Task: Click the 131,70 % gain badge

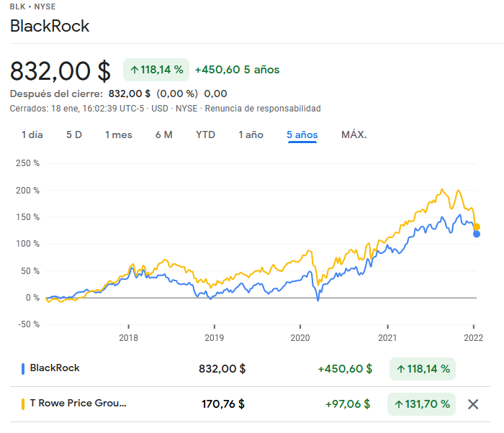Action: click(422, 404)
